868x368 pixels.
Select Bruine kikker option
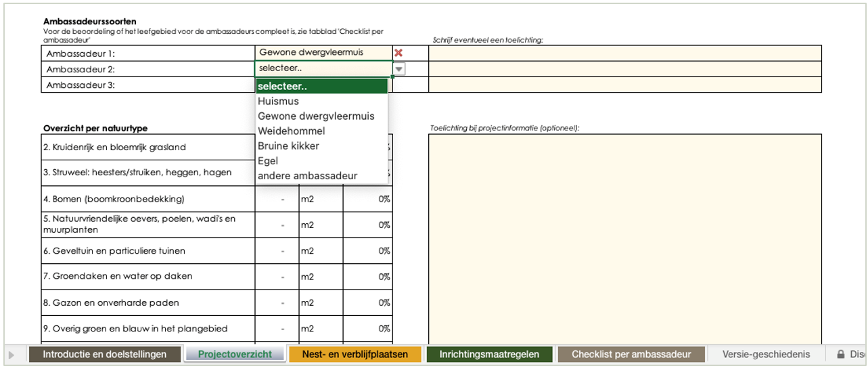(x=288, y=146)
